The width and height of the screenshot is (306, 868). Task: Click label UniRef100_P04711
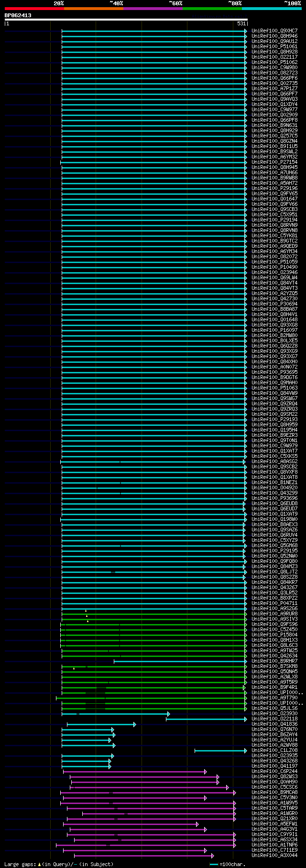(274, 603)
